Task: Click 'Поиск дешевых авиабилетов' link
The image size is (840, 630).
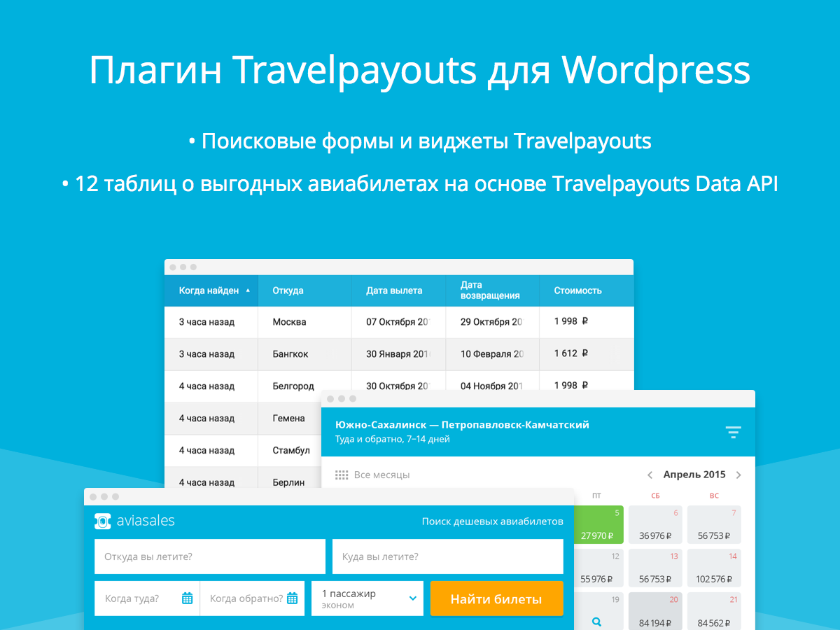Action: (492, 521)
